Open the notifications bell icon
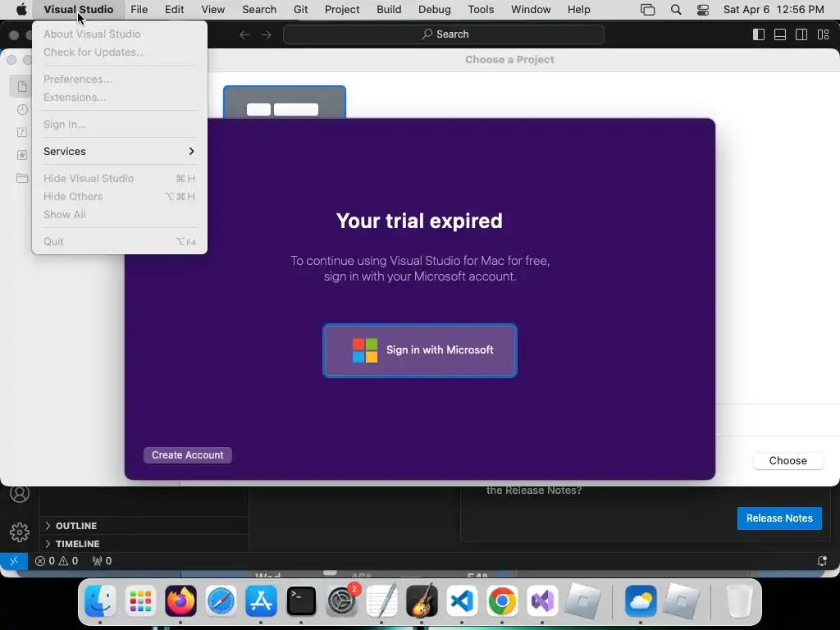Image resolution: width=840 pixels, height=630 pixels. point(822,561)
